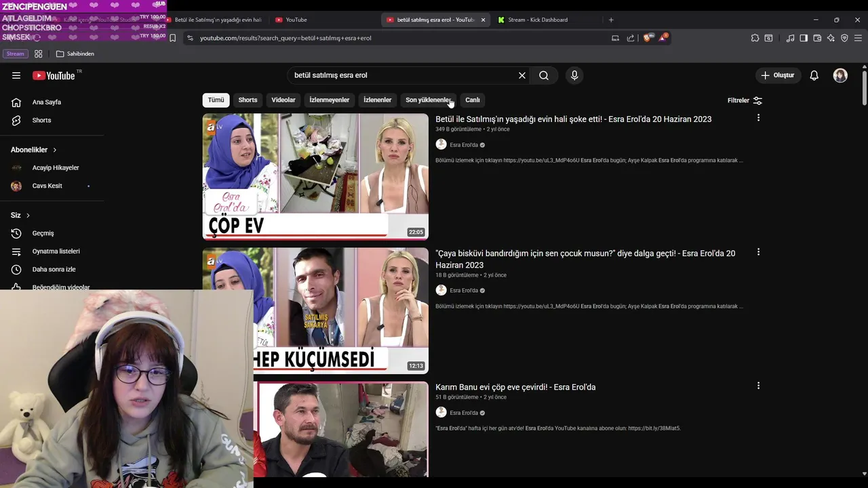
Task: Open the HEP KÜÇÜMSEDİ video thumbnail
Action: tap(315, 310)
